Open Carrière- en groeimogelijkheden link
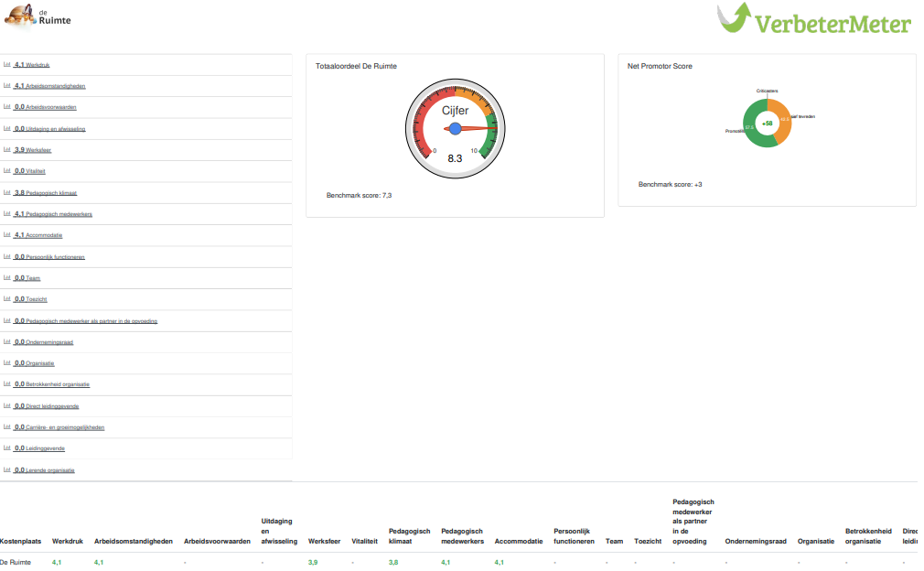Viewport: 924px width, 571px height. (x=64, y=427)
